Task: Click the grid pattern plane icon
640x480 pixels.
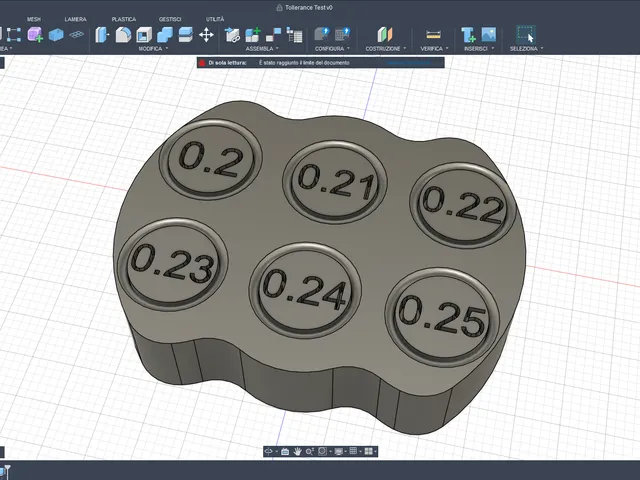Action: point(76,35)
